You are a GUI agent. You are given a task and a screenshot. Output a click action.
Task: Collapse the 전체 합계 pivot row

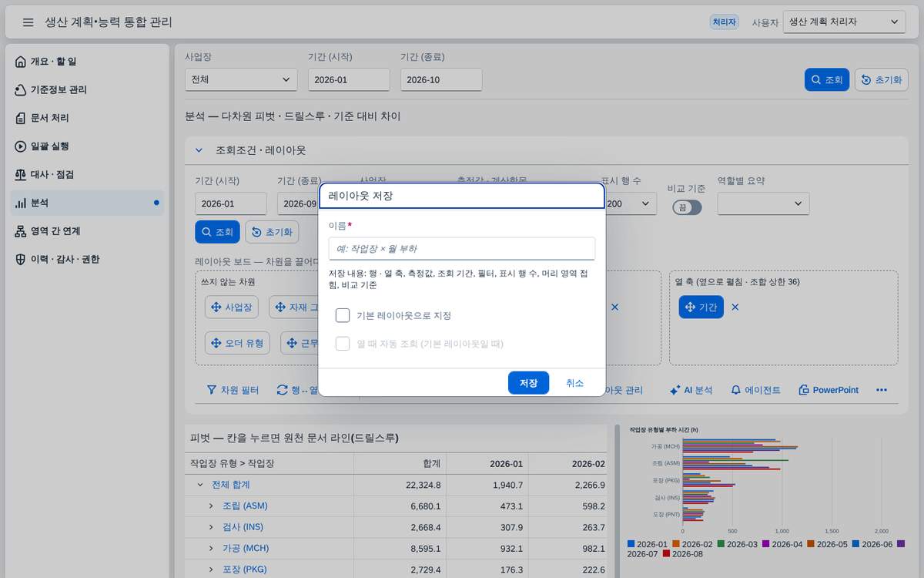pos(200,485)
